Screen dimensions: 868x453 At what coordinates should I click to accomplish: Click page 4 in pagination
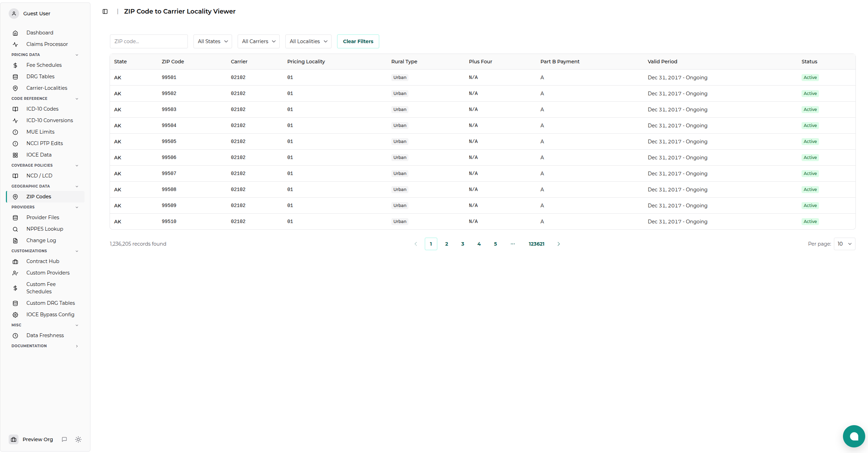tap(479, 244)
